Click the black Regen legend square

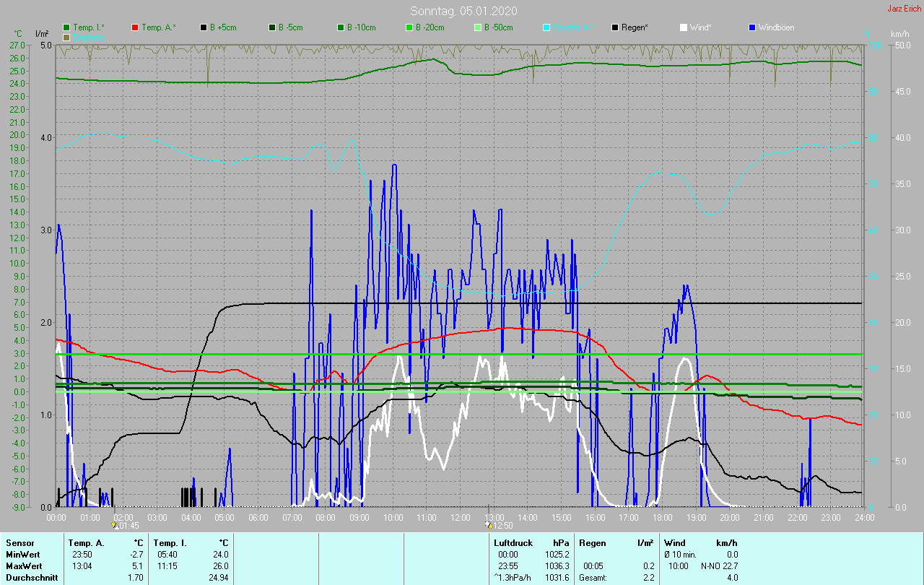[x=615, y=27]
